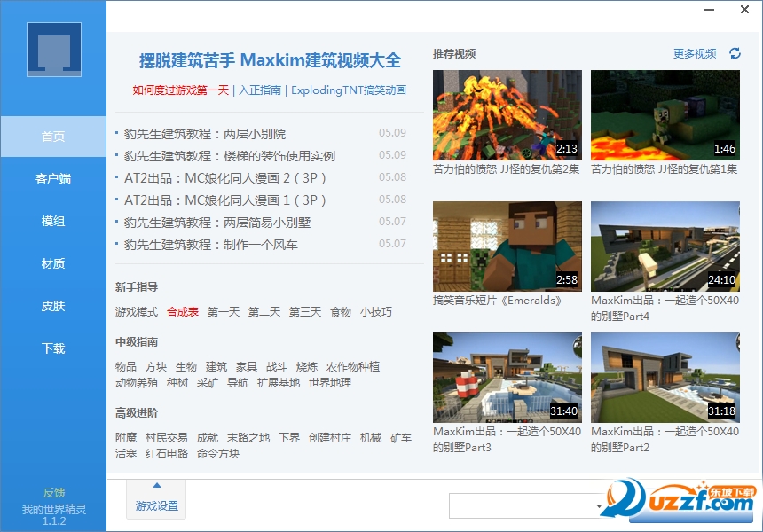763x532 pixels.
Task: Open 导航 guide link
Action: 238,383
